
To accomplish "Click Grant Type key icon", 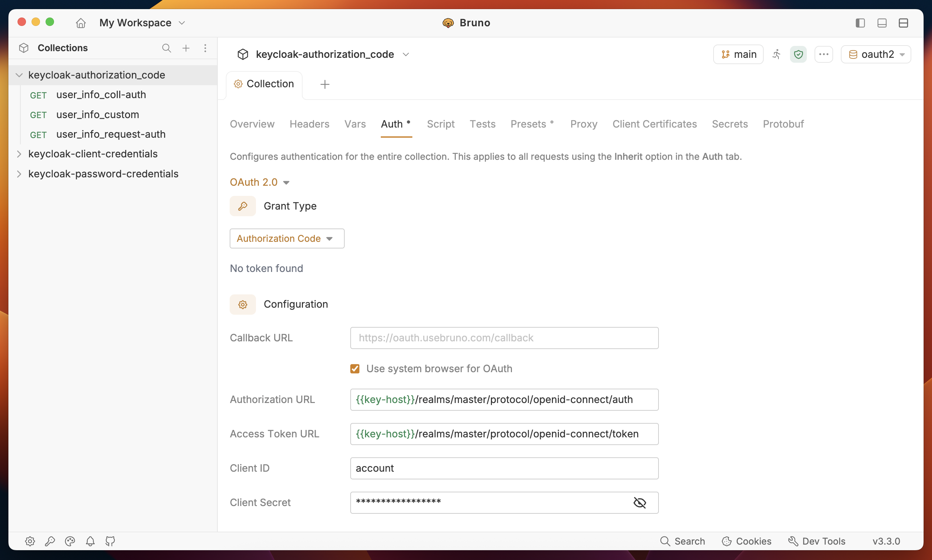I will click(x=243, y=206).
